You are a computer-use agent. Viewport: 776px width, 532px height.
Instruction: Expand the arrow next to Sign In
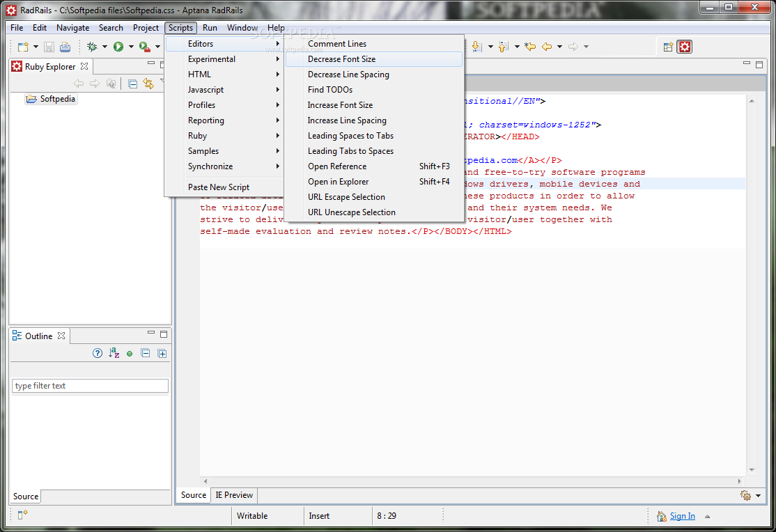pos(708,516)
